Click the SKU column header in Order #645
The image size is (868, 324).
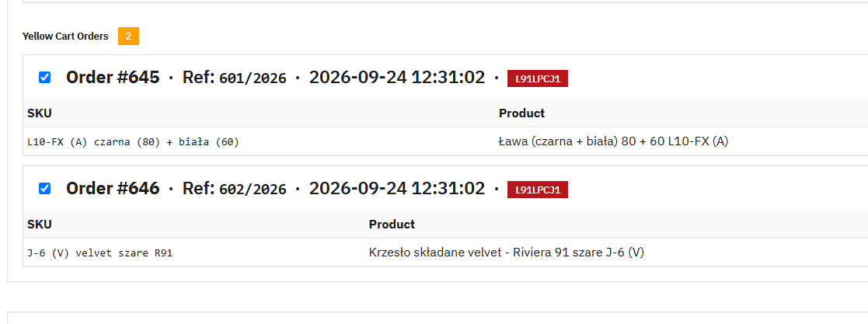pyautogui.click(x=40, y=113)
